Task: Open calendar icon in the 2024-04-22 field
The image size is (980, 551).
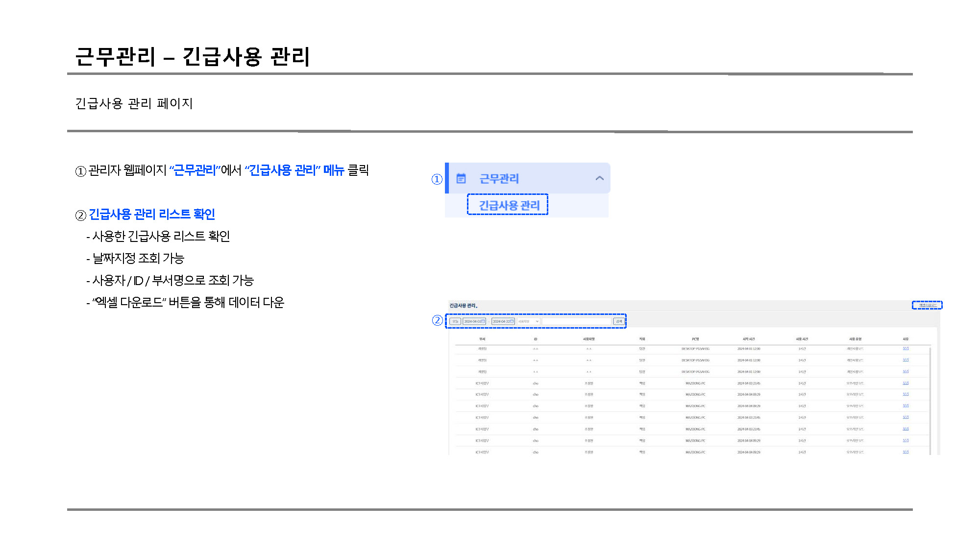Action: [512, 321]
